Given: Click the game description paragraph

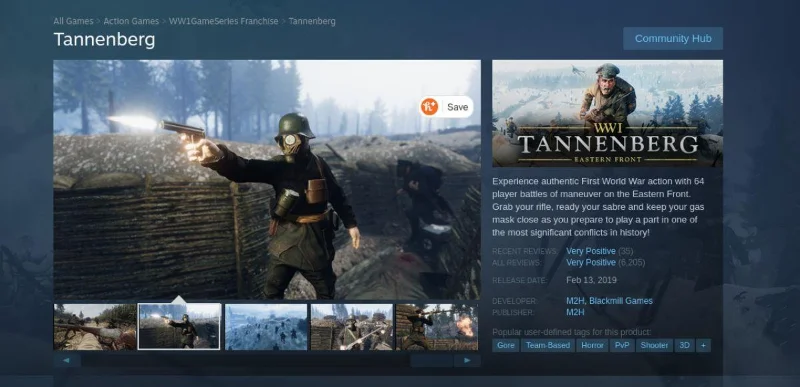Looking at the screenshot, I should (x=599, y=207).
